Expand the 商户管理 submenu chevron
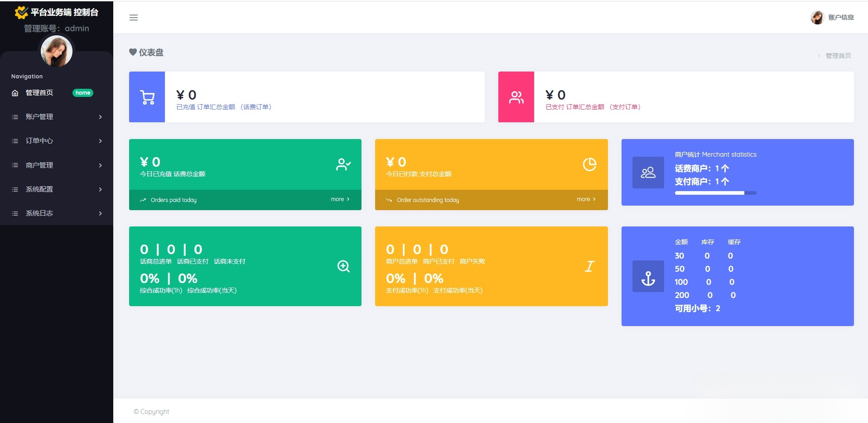This screenshot has width=868, height=423. (100, 165)
